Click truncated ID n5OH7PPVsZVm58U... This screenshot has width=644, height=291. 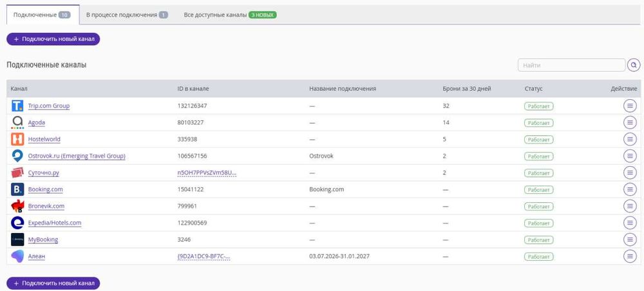pyautogui.click(x=207, y=173)
